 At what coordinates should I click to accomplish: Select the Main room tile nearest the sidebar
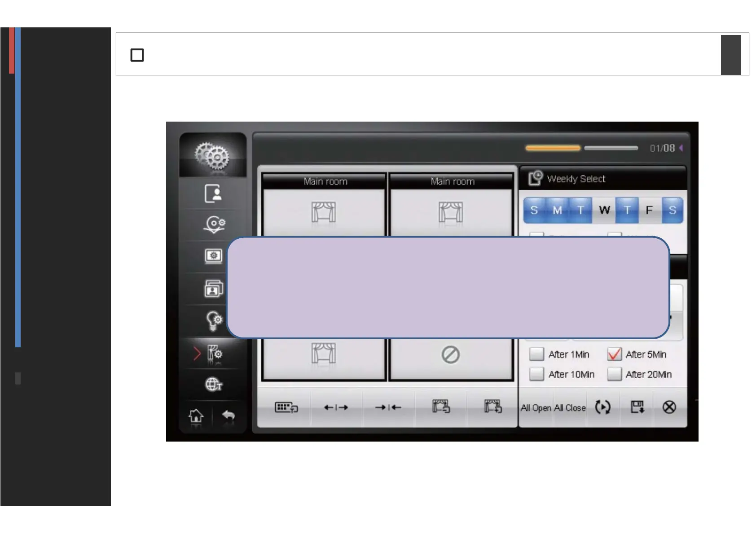pos(324,205)
